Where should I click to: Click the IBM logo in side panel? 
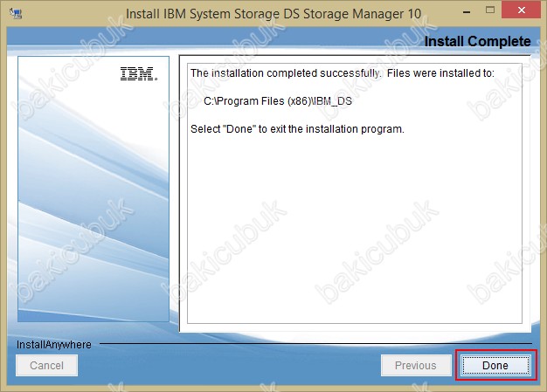pos(138,74)
